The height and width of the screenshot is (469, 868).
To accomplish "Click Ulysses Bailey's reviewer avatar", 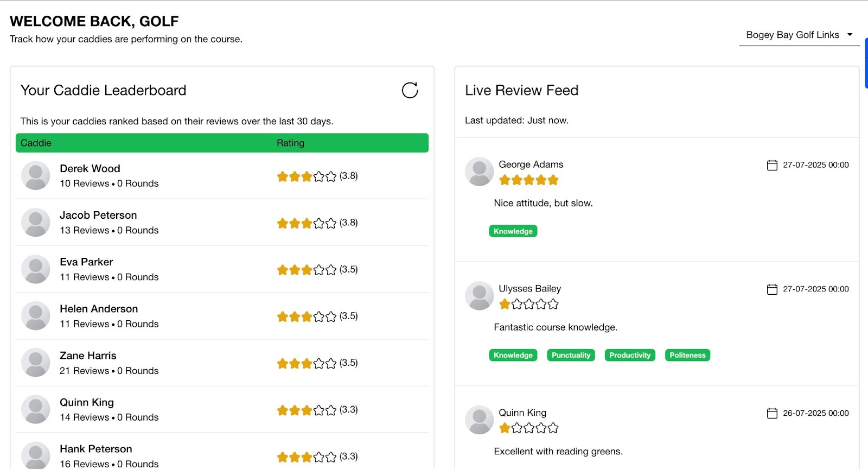I will 479,296.
